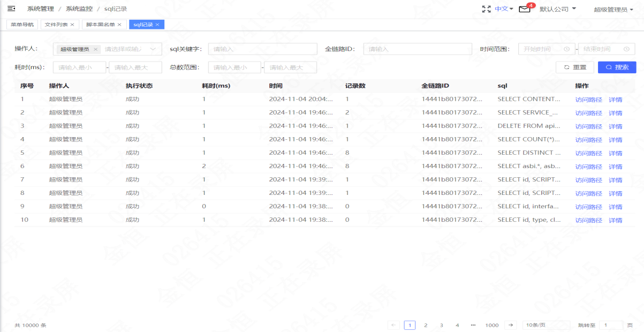Screen dimensions: 644x332
Task: Go to next page arrow
Action: tap(511, 325)
